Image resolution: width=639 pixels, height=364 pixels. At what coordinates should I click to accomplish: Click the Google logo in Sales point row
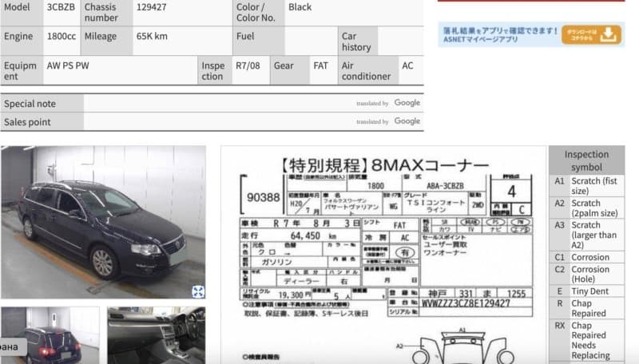coord(407,121)
